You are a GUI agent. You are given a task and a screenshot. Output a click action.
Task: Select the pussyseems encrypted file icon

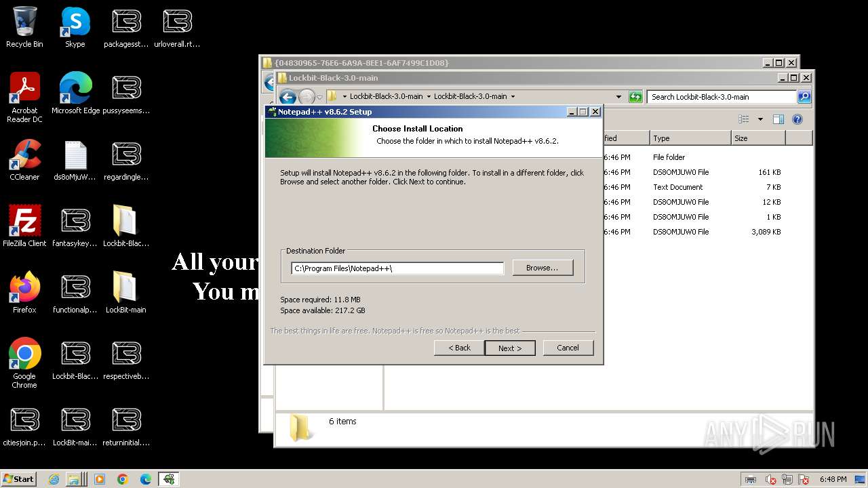[x=126, y=94]
